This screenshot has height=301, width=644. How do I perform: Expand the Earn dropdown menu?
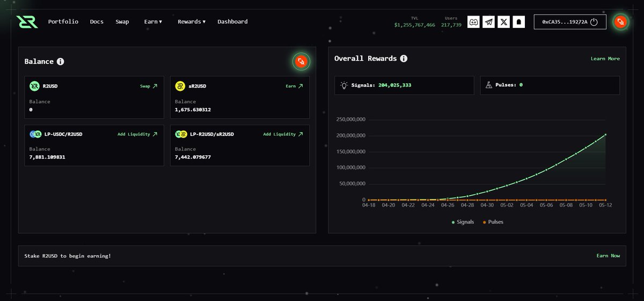tap(153, 21)
